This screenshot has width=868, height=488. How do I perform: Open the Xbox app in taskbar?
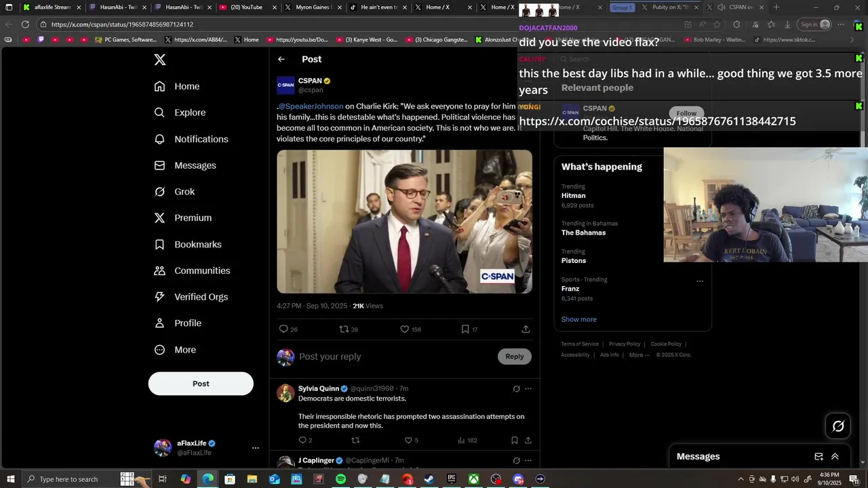474,479
